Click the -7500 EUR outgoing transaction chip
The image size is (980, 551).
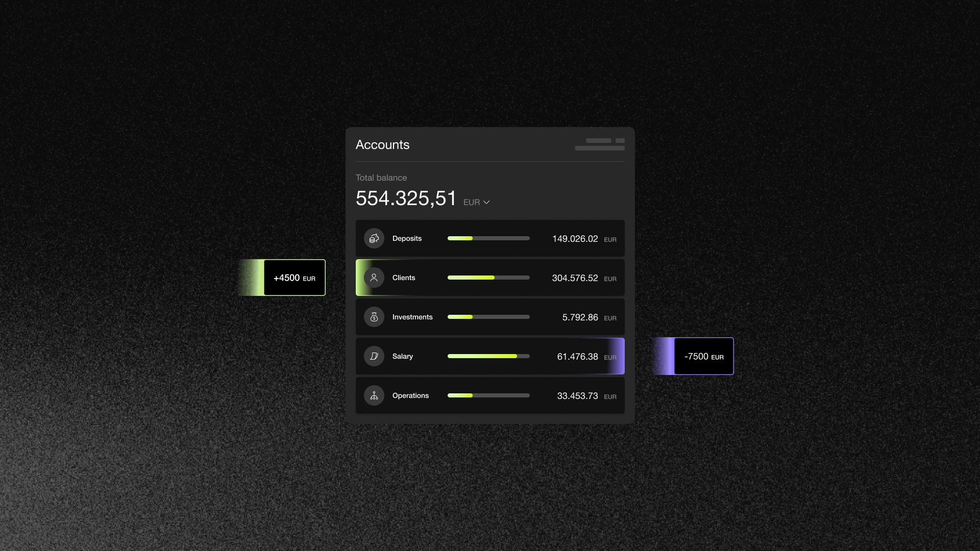coord(703,356)
